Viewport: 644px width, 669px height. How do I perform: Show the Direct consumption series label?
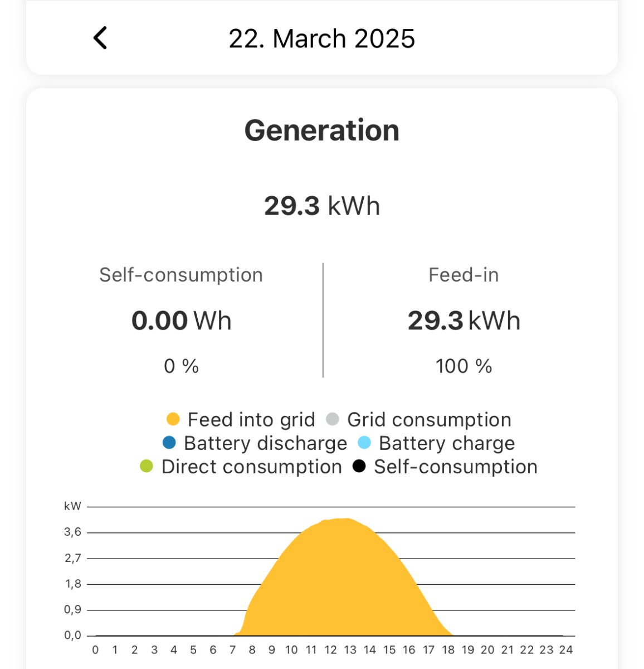(252, 467)
